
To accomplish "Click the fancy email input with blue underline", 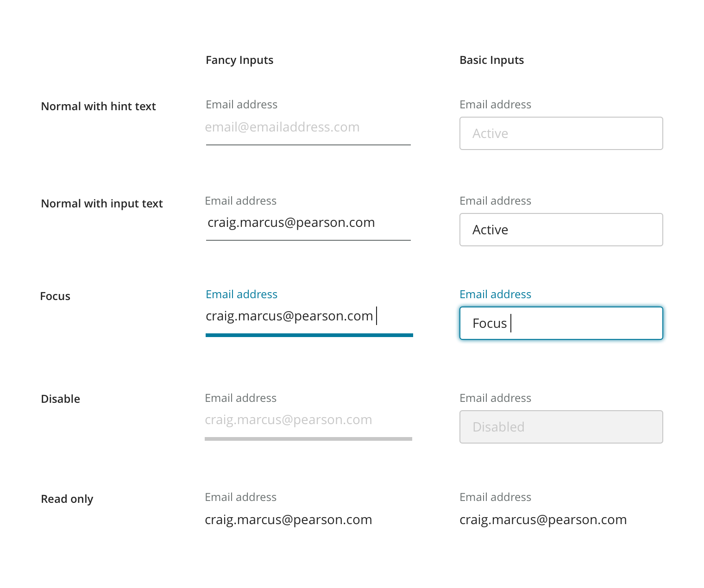I will point(308,317).
